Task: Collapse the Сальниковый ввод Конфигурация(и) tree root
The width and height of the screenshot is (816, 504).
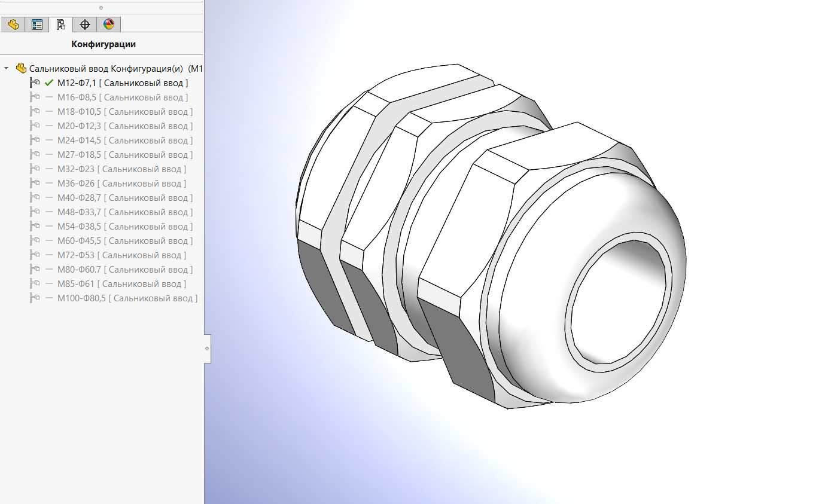Action: click(7, 68)
